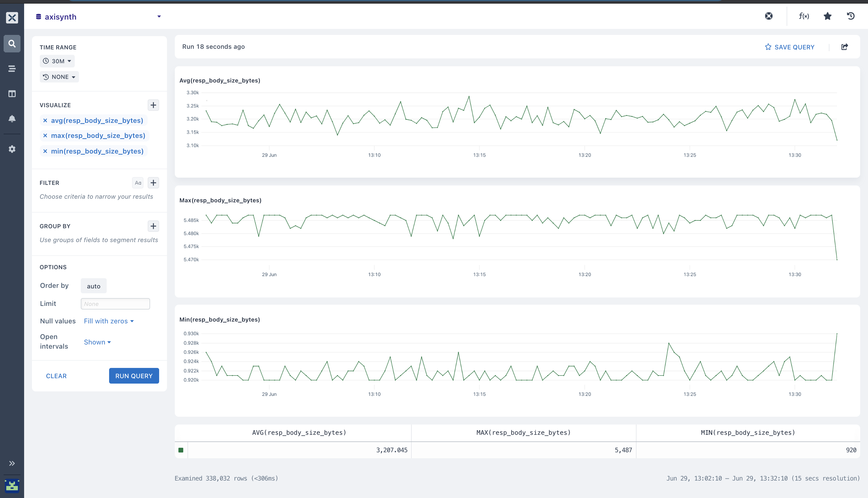
Task: Remove avg(resp_body_size_bytes) visualization
Action: pos(45,120)
